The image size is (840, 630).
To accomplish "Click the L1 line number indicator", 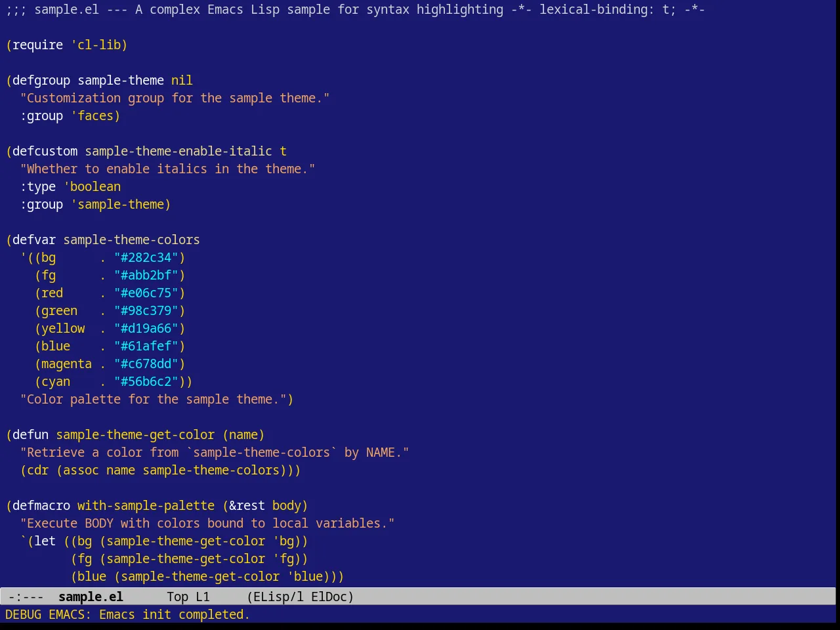I will (203, 597).
